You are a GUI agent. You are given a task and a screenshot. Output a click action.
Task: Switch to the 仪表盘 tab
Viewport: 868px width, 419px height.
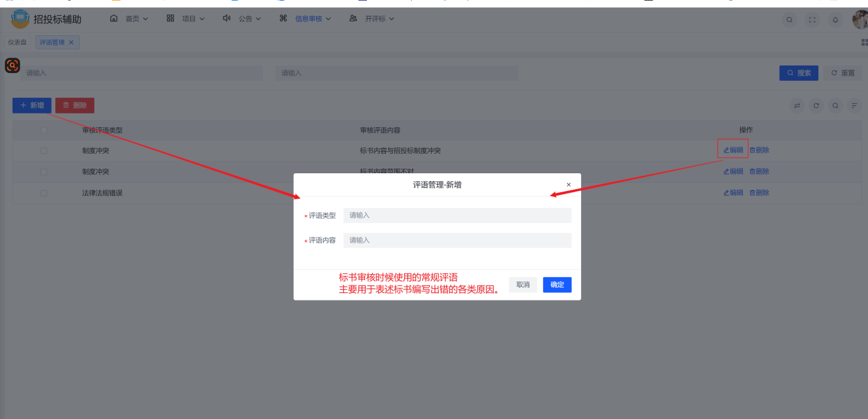click(x=16, y=42)
